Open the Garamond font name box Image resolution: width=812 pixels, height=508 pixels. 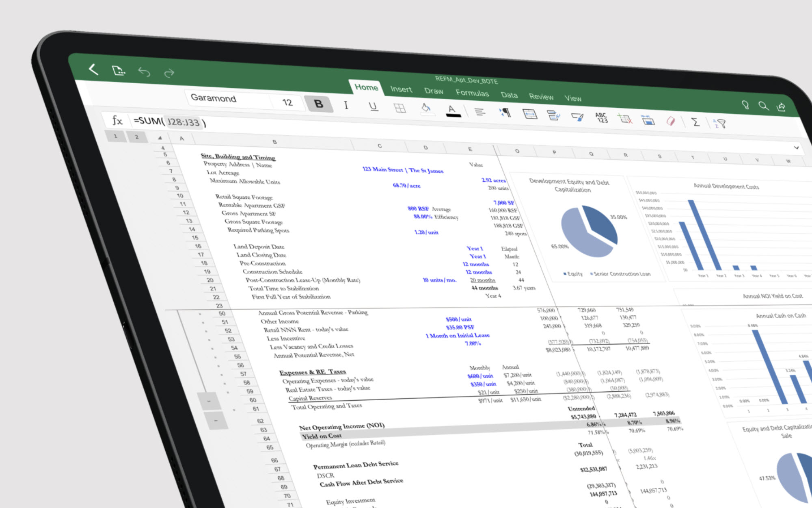pos(227,99)
